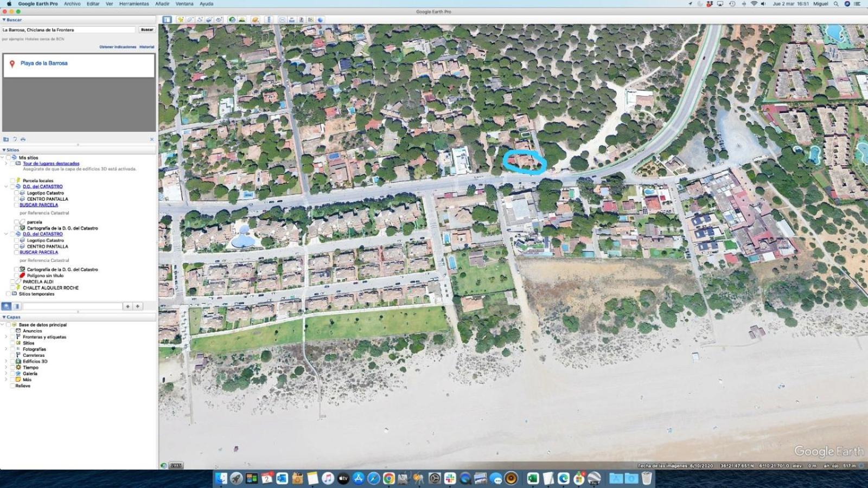This screenshot has width=868, height=488.
Task: Toggle the sidebar visibility toolbar icon
Action: [167, 20]
